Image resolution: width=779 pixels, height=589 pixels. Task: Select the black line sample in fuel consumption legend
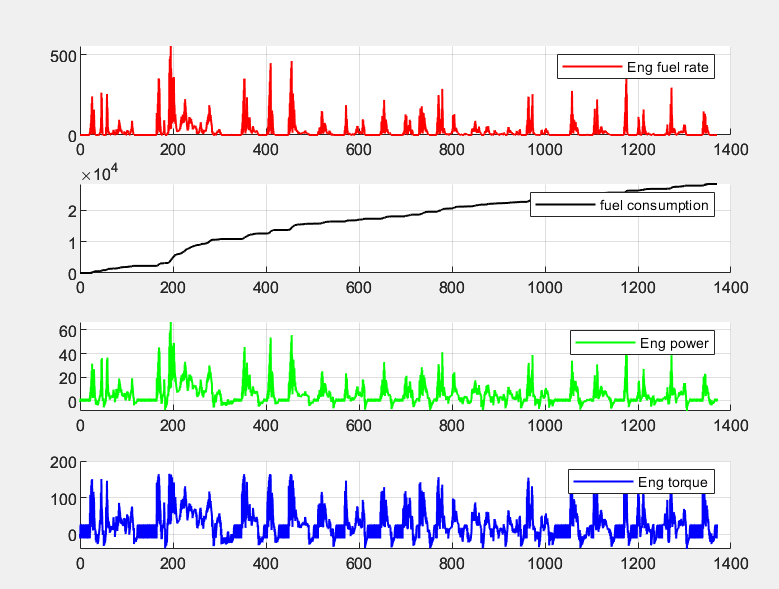pyautogui.click(x=565, y=205)
